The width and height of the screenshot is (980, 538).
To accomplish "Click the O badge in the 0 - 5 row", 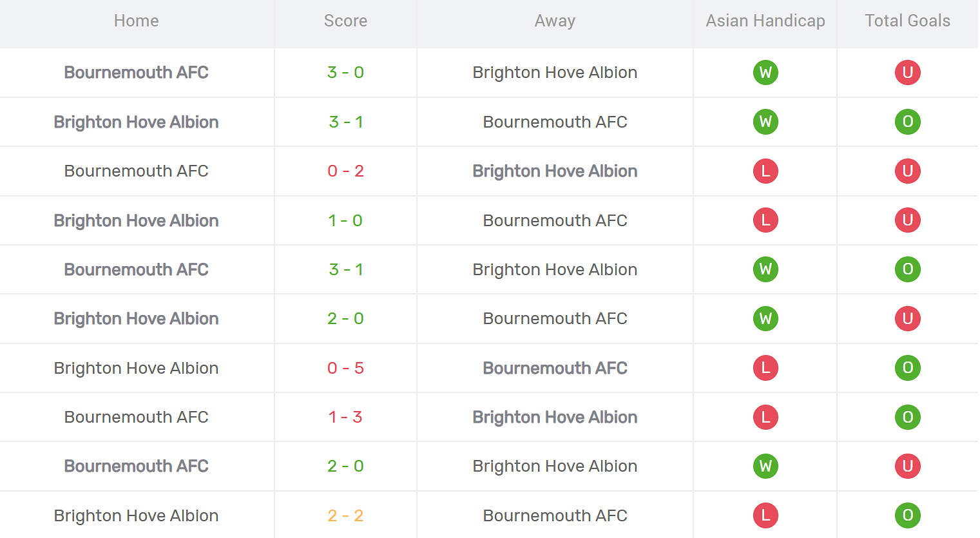I will coord(907,368).
